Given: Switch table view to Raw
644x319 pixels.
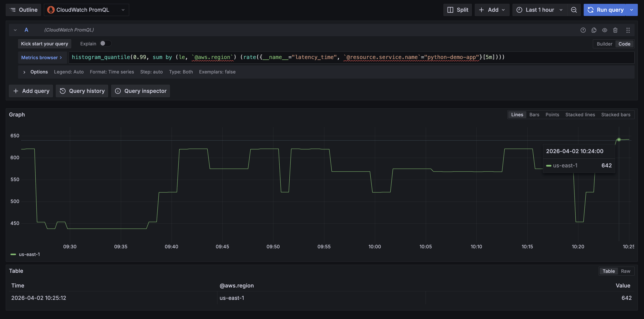Looking at the screenshot, I should [x=625, y=271].
